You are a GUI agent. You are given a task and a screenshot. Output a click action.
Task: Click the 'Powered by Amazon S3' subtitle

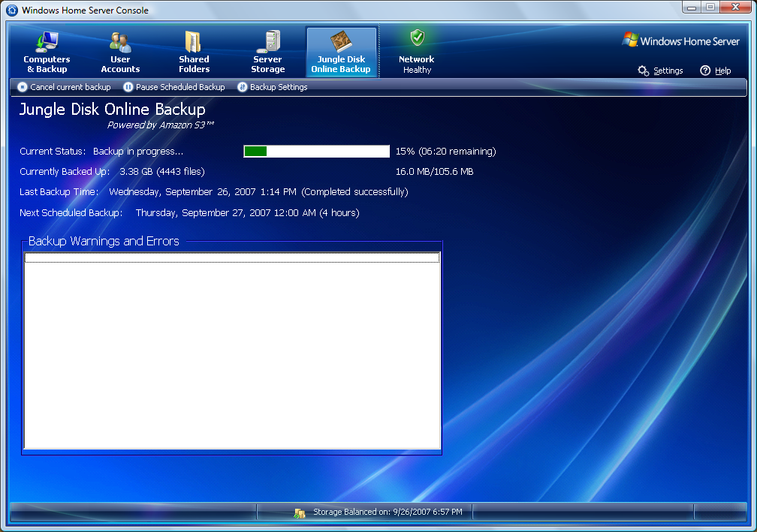160,125
